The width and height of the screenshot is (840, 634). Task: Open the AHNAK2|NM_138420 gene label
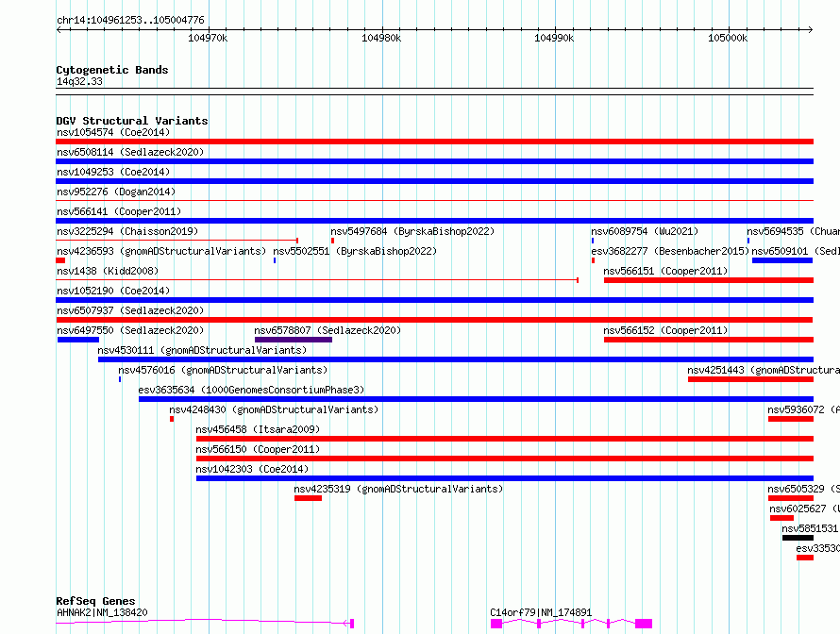pyautogui.click(x=102, y=612)
